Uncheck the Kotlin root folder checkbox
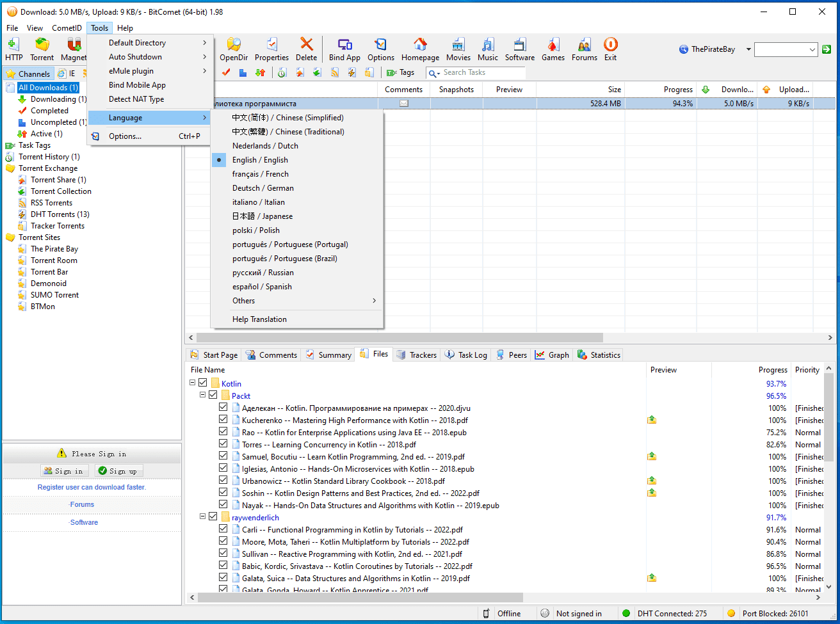The image size is (840, 624). (x=203, y=383)
